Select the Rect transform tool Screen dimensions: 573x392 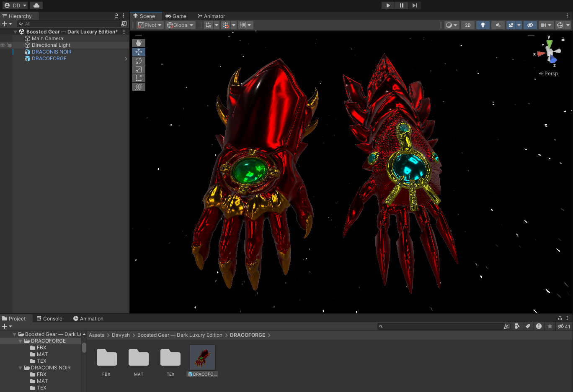pyautogui.click(x=139, y=78)
